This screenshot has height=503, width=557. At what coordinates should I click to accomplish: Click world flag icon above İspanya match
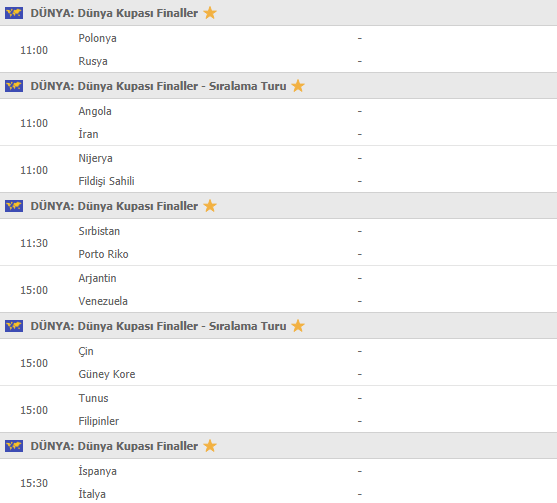(14, 446)
